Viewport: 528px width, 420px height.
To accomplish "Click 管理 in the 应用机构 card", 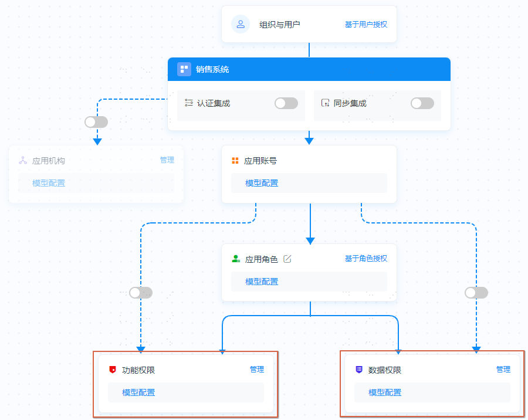I will (x=167, y=160).
